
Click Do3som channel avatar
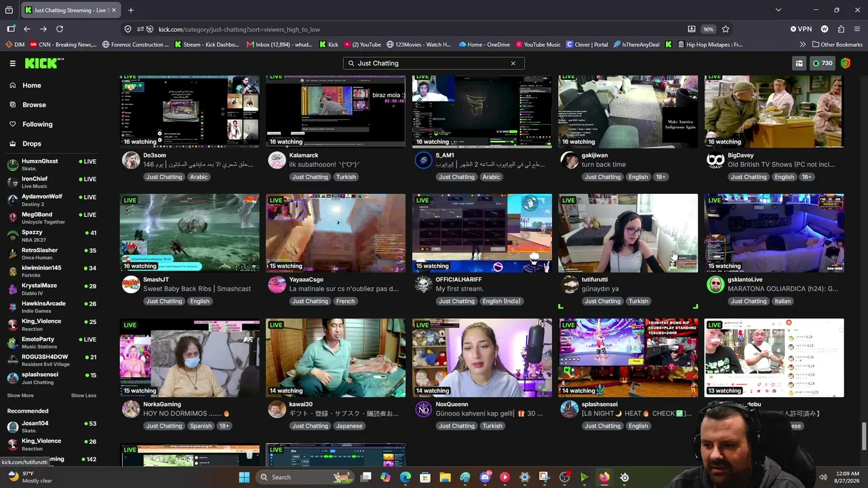(x=131, y=161)
